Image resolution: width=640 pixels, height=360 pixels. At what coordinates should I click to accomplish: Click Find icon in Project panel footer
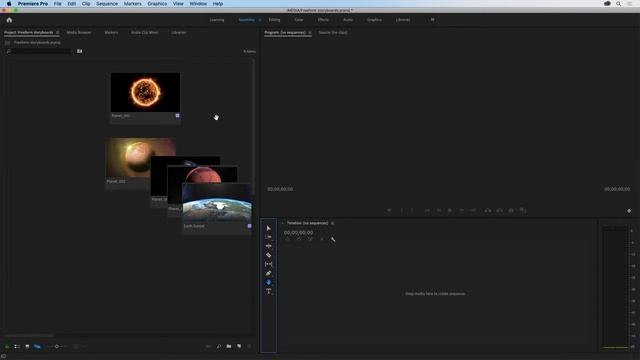[x=219, y=346]
